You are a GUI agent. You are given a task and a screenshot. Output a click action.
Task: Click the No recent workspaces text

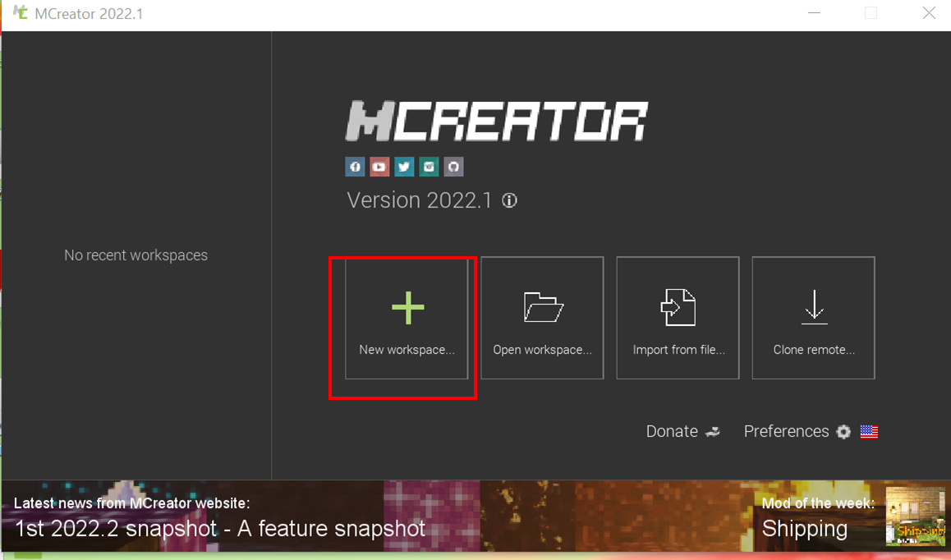pos(136,255)
